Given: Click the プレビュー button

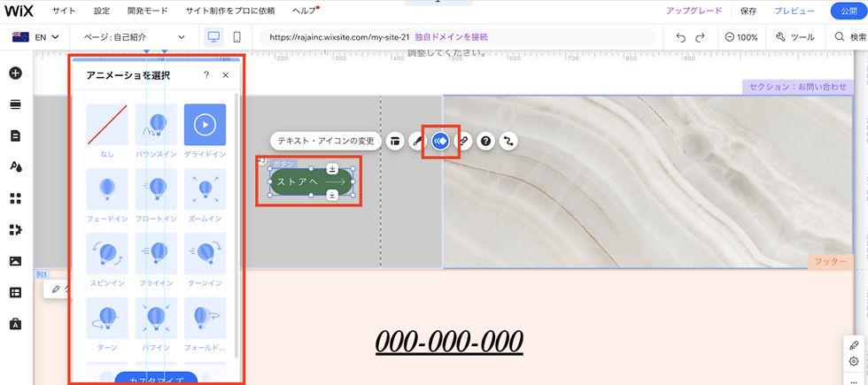Looking at the screenshot, I should 794,11.
